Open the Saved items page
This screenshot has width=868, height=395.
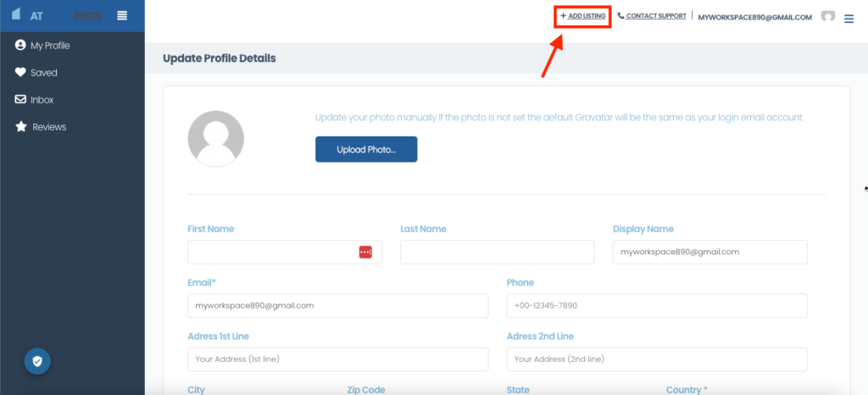point(43,73)
